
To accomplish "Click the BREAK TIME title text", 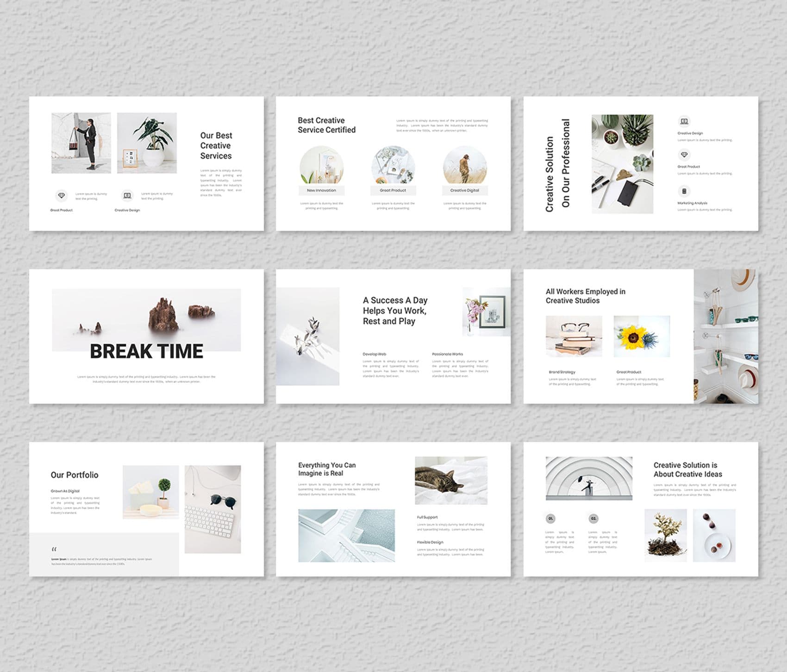I will [x=146, y=352].
